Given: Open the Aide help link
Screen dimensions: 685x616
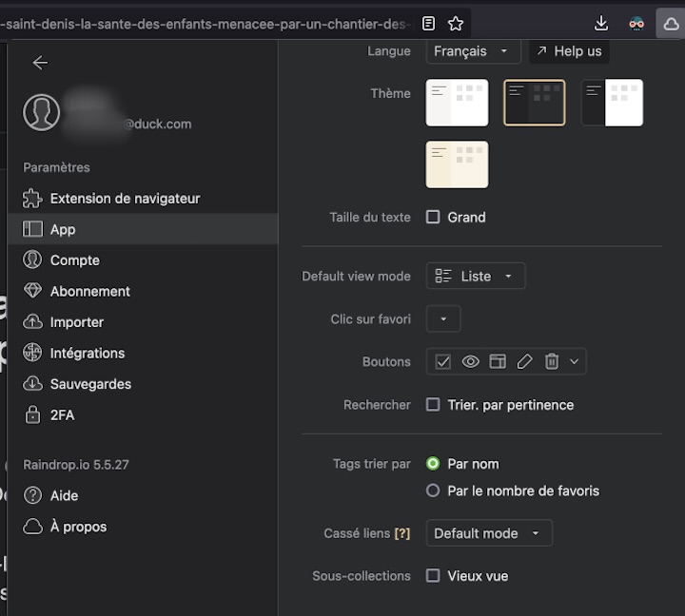Looking at the screenshot, I should [64, 495].
